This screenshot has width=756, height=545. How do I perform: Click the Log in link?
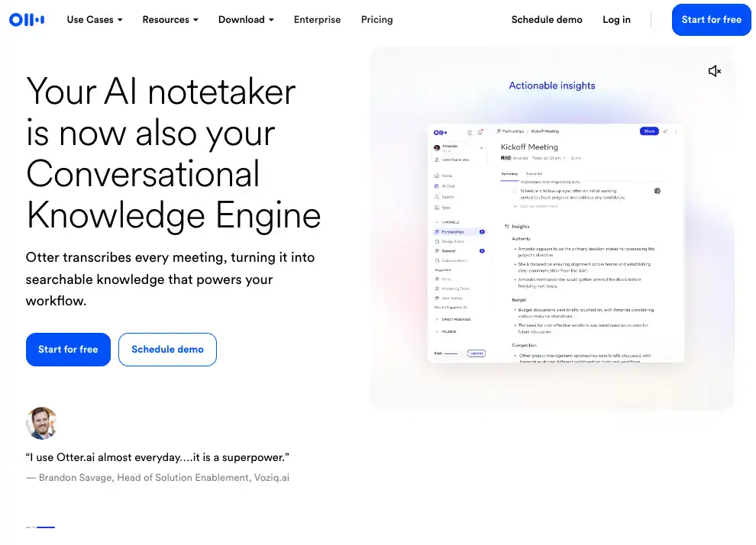[616, 20]
